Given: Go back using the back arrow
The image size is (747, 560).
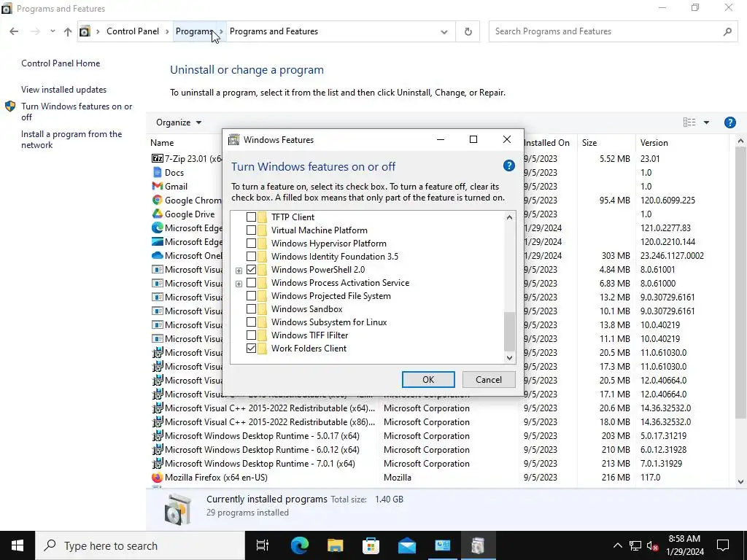Looking at the screenshot, I should click(x=14, y=31).
